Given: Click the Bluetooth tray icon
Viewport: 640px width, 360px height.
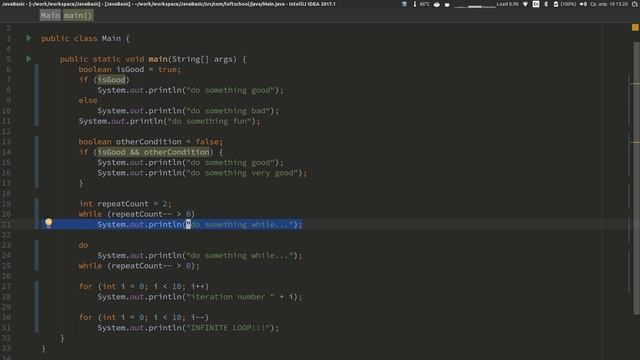Looking at the screenshot, I should [546, 4].
